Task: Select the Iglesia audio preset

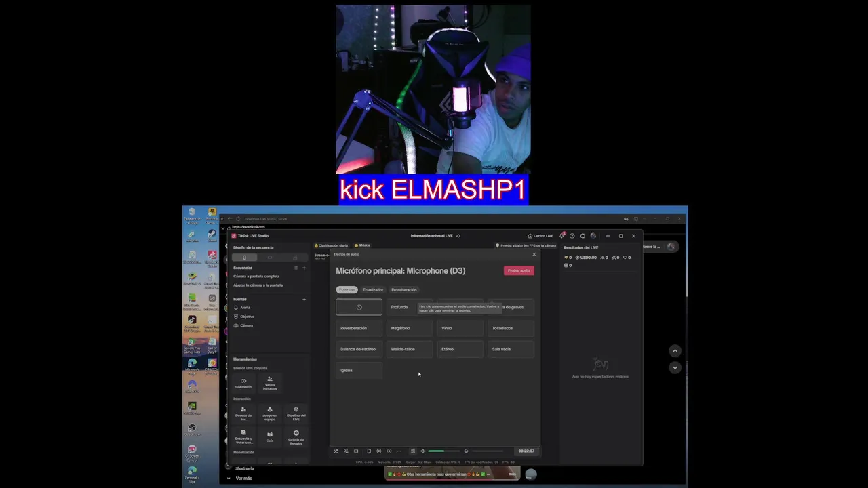Action: pos(359,370)
